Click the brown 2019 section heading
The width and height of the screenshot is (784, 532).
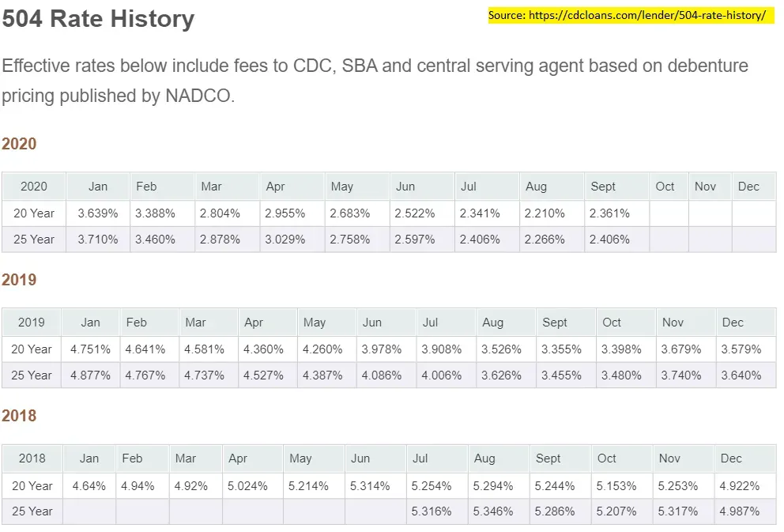coord(19,280)
